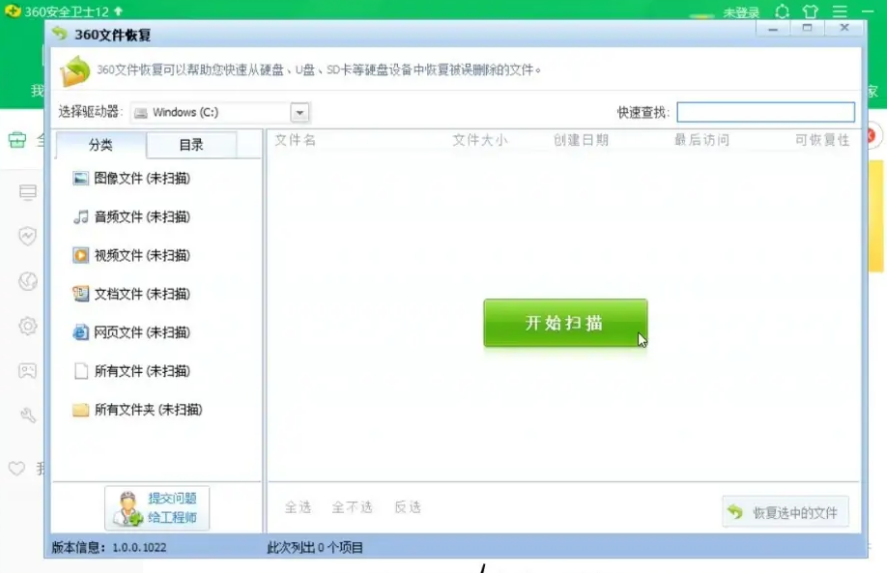Sort by 可恢复性 column header
The image size is (887, 573).
pos(823,140)
